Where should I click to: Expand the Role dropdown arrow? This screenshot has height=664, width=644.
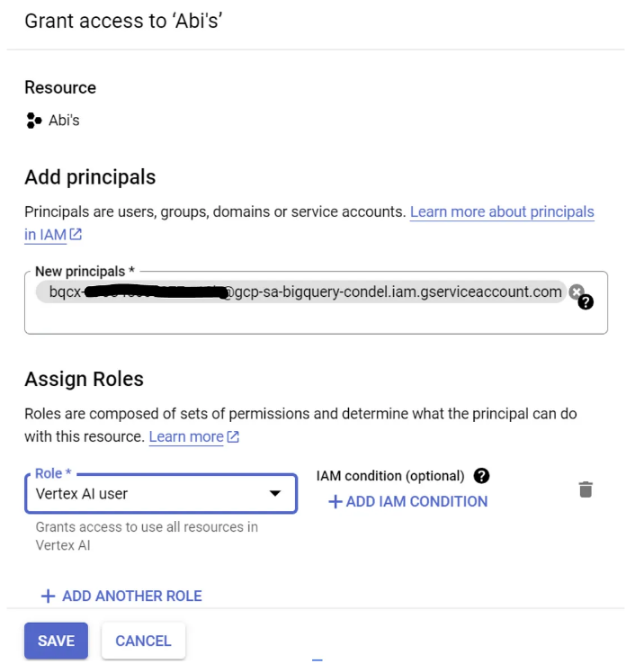[x=276, y=493]
